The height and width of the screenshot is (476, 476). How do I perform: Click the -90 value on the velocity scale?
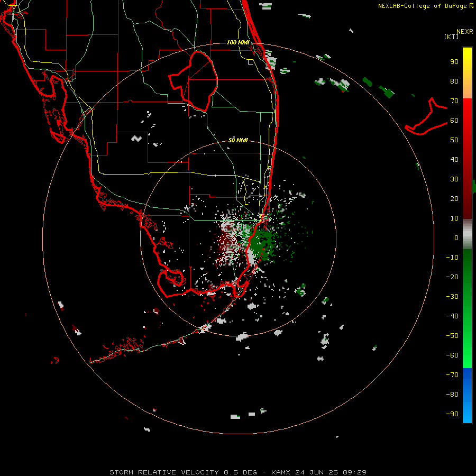pyautogui.click(x=452, y=414)
